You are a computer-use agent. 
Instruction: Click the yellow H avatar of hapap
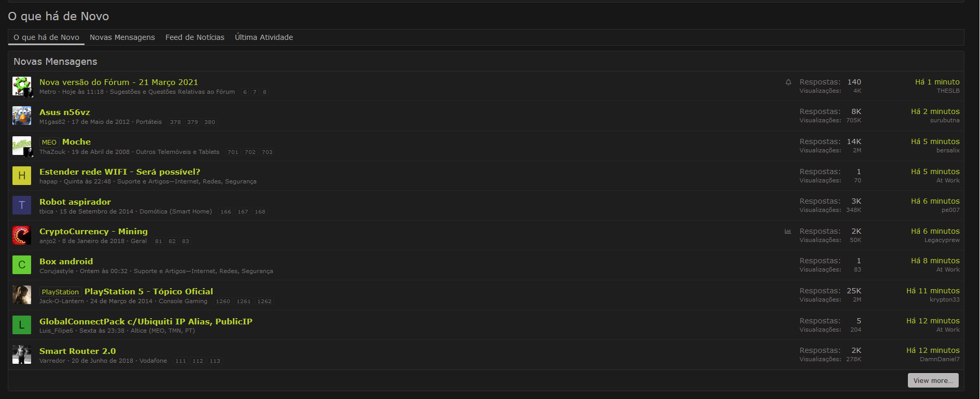click(x=22, y=176)
